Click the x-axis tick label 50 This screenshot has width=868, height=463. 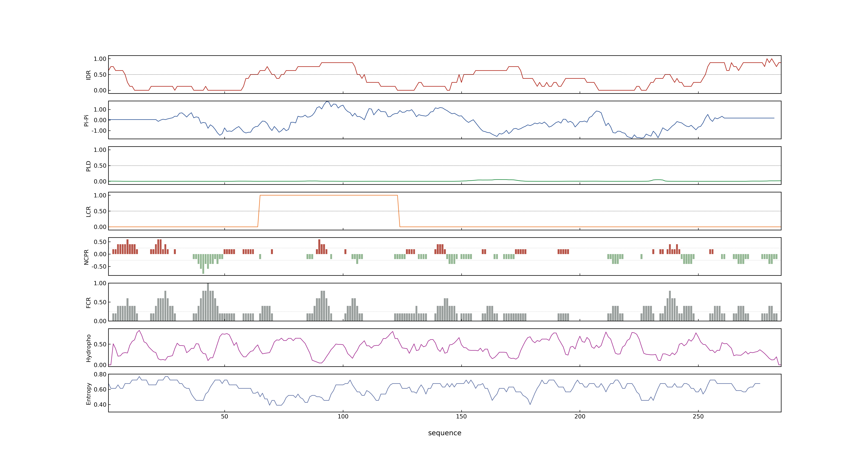(x=224, y=416)
